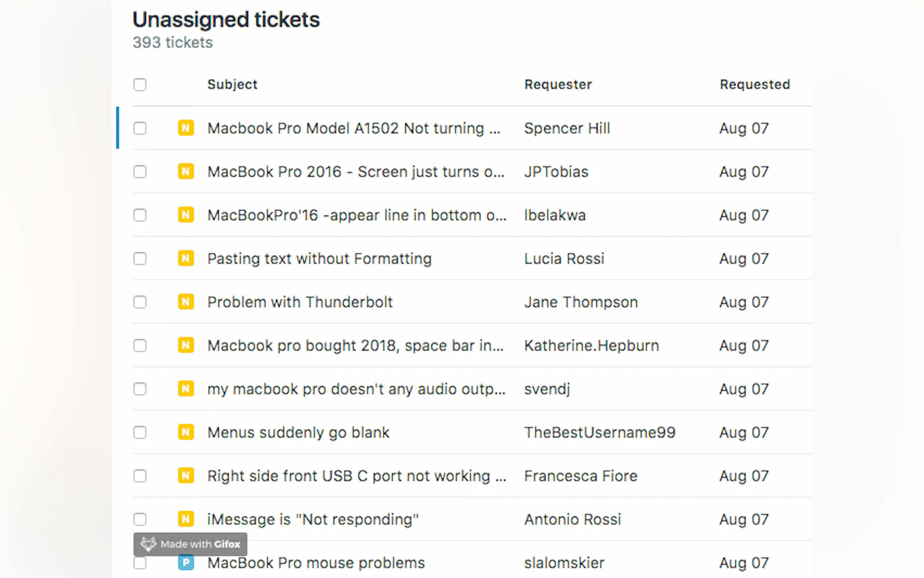The width and height of the screenshot is (924, 578).
Task: Click the New status icon for svendj's audio ticket
Action: coord(186,389)
